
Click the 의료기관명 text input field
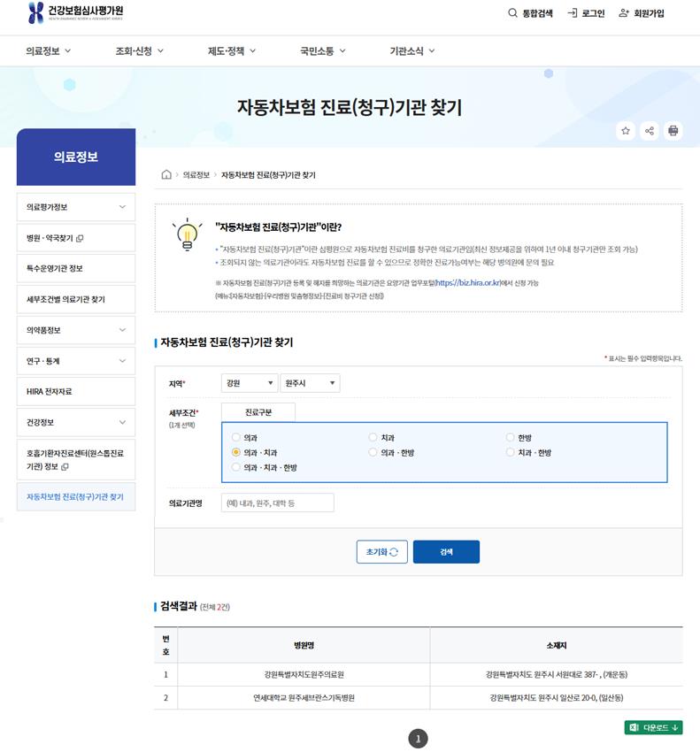pos(277,503)
